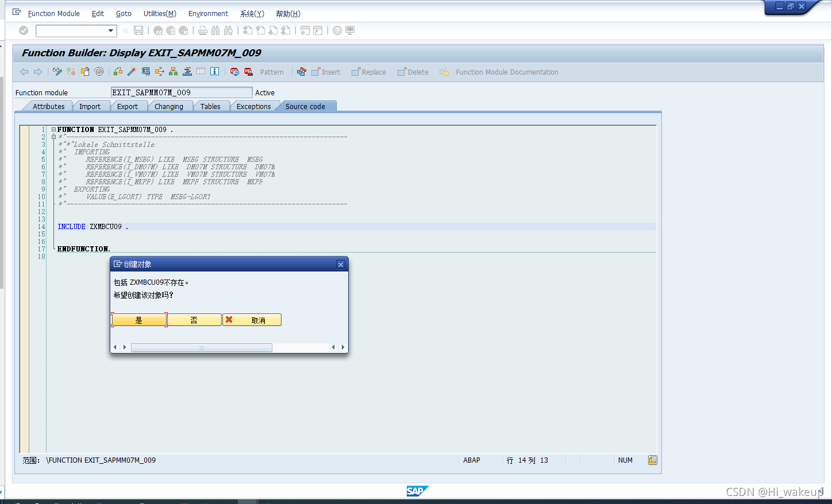Switch to the Import tab

(90, 107)
